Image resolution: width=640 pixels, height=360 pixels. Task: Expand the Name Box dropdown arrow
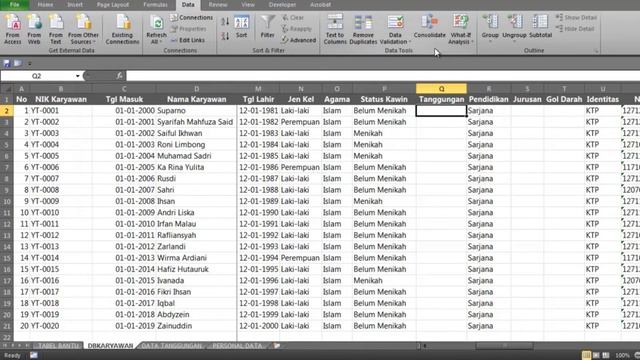coord(78,76)
